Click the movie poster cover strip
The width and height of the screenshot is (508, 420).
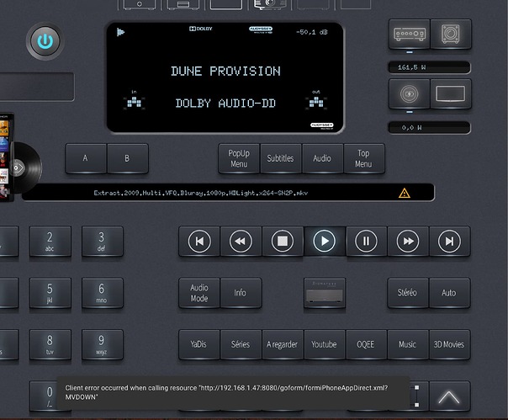coord(6,157)
